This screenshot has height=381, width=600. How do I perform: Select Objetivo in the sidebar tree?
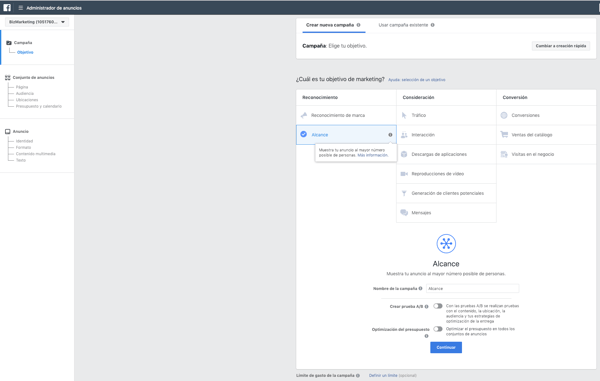pyautogui.click(x=25, y=52)
